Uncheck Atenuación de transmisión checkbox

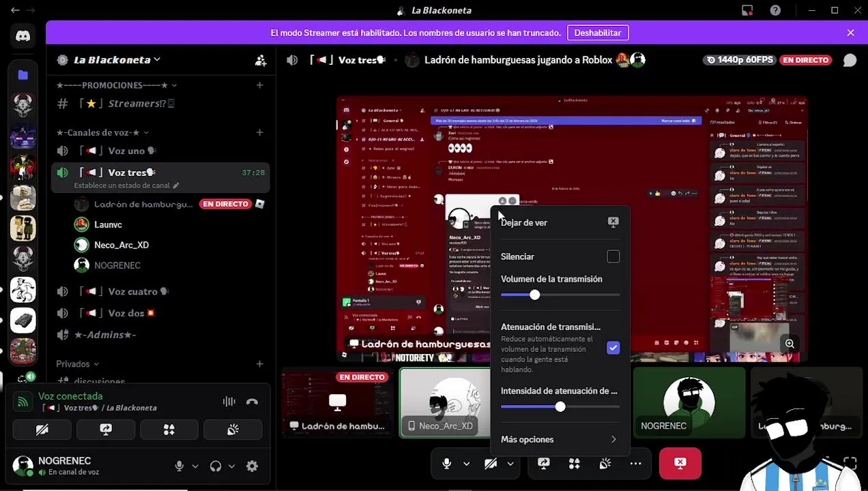[613, 348]
